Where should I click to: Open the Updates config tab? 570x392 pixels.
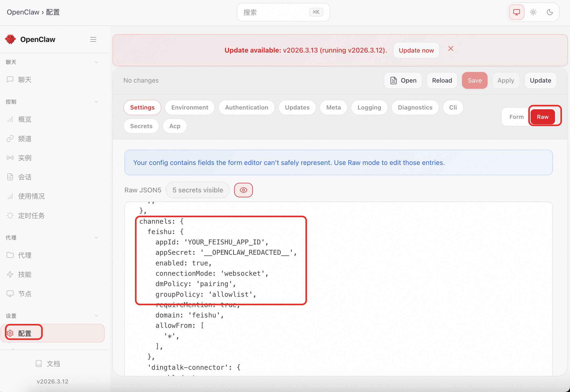click(297, 107)
